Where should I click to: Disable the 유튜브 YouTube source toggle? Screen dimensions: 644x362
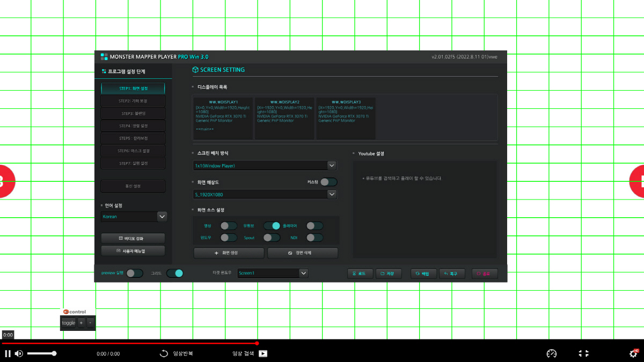[x=272, y=226]
